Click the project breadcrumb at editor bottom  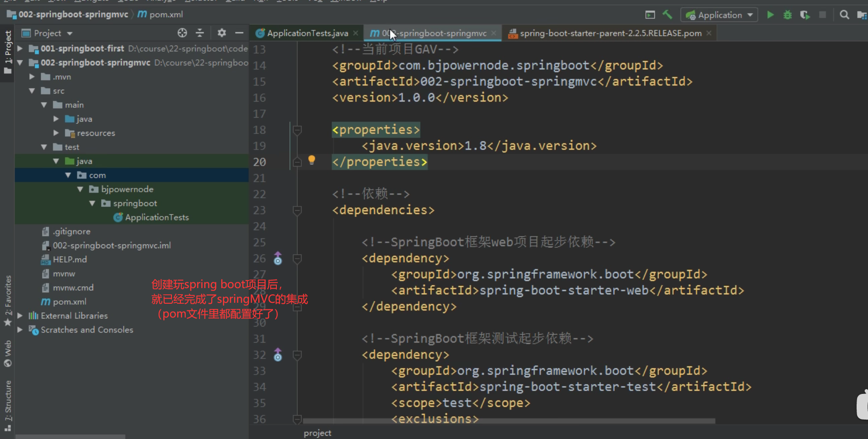point(318,433)
